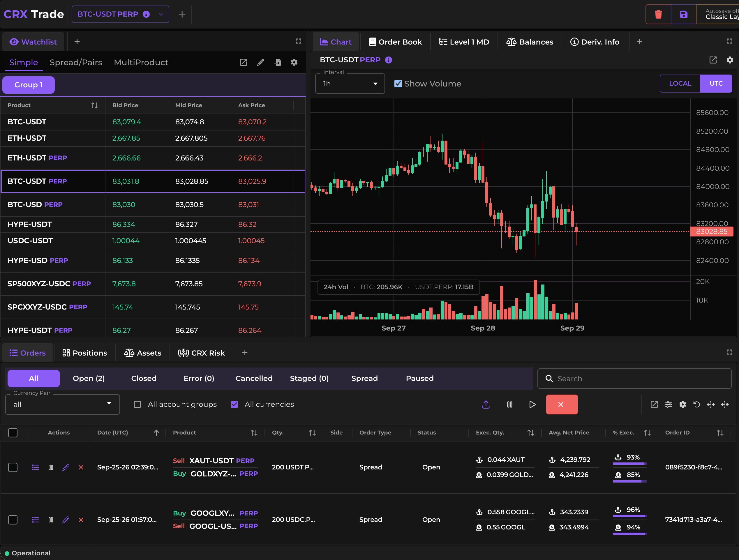Pause the XAUT-USDT spread order row

pos(51,467)
